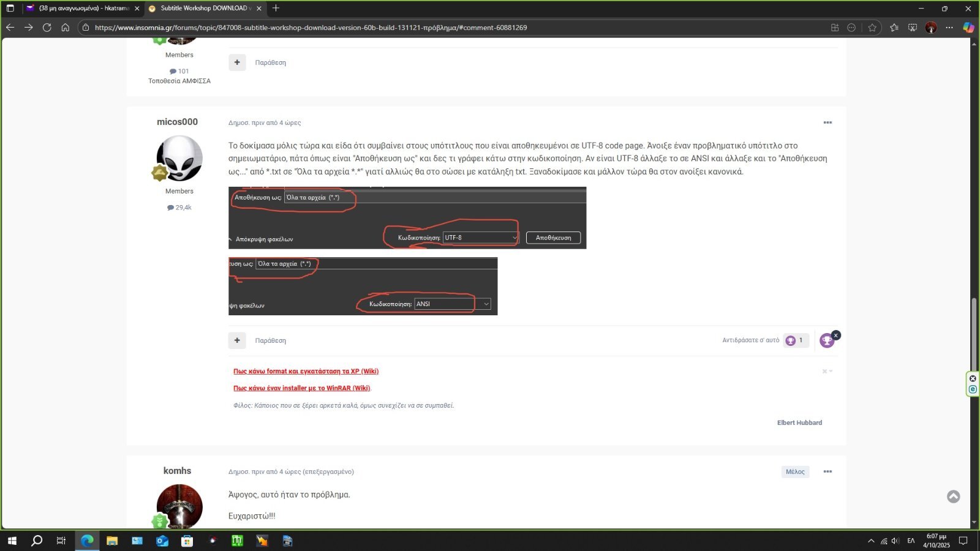
Task: Open a new browser tab
Action: [x=276, y=8]
